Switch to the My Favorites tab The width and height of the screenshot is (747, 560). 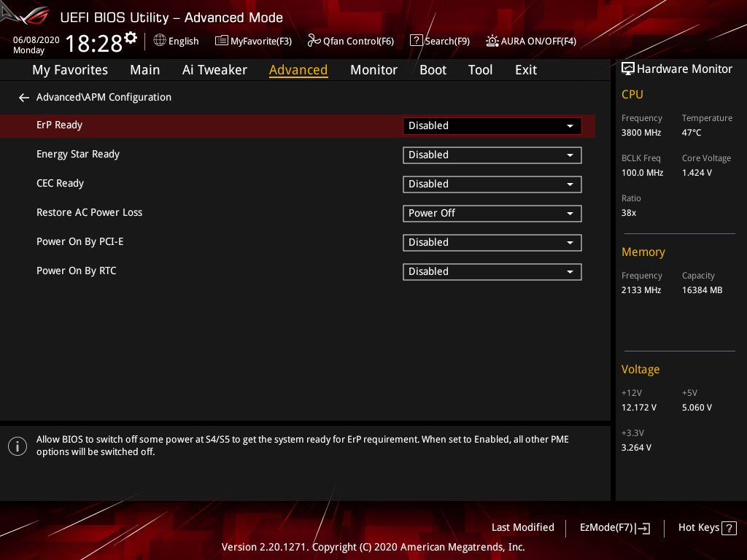(x=70, y=70)
